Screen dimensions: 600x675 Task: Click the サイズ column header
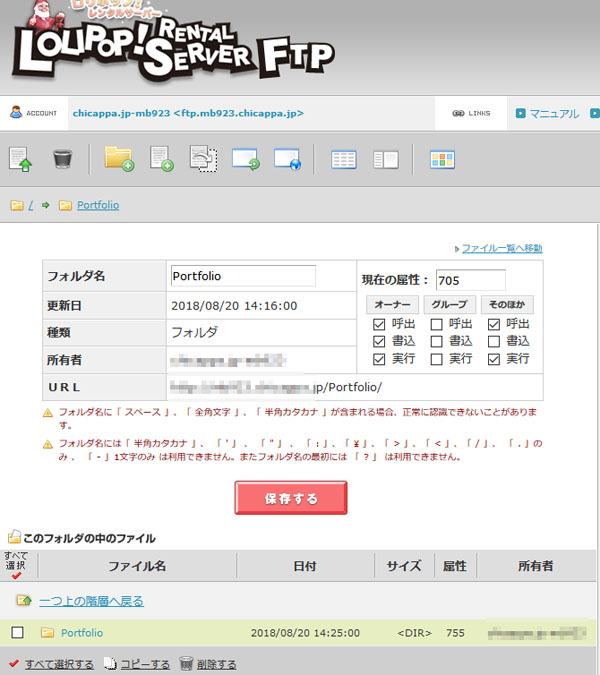point(404,566)
